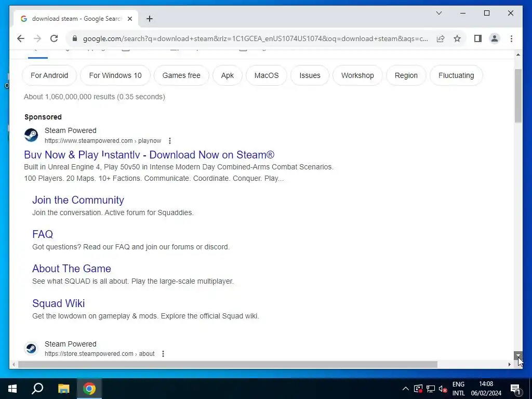Open the ENG INTL language switcher

coord(458,389)
